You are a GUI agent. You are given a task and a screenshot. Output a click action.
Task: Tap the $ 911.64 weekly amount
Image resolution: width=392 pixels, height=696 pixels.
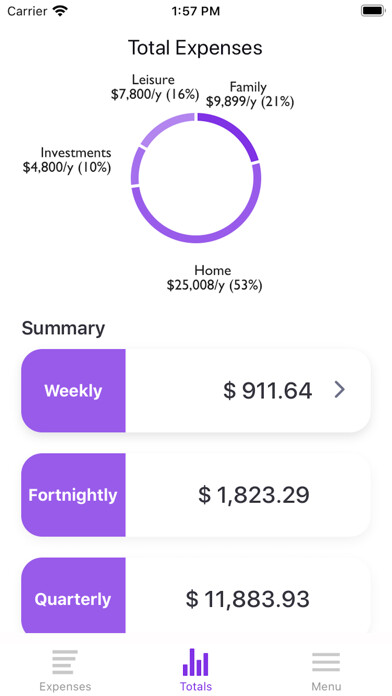pyautogui.click(x=268, y=391)
